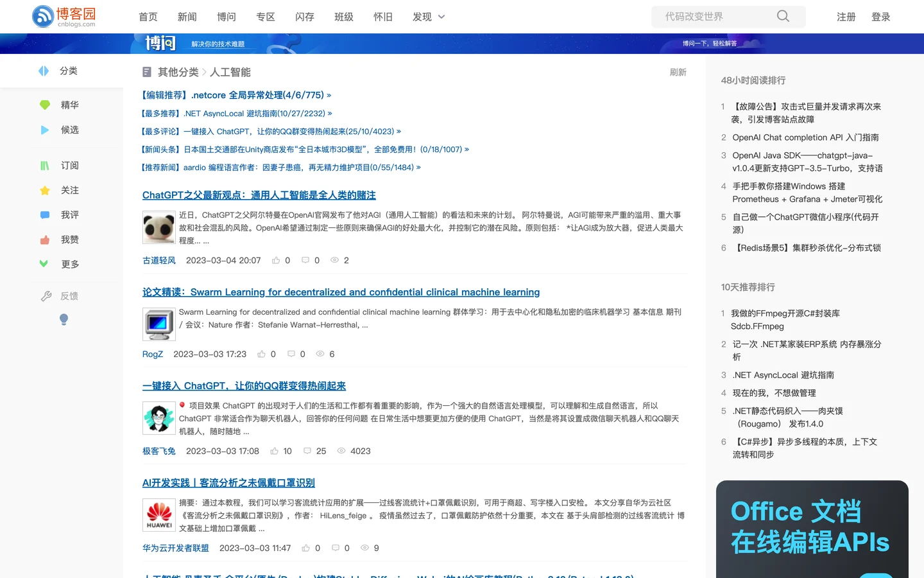Go to 首页 in the top navigation
This screenshot has height=578, width=924.
coord(148,17)
